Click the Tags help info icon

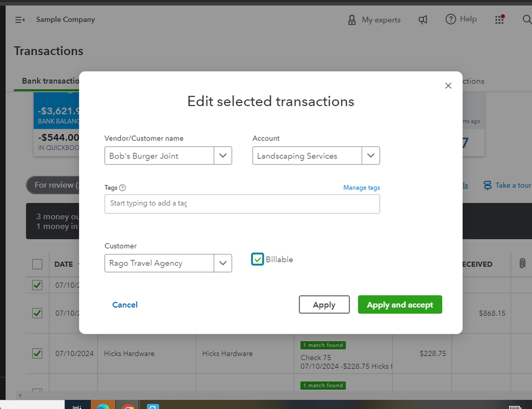coord(122,187)
